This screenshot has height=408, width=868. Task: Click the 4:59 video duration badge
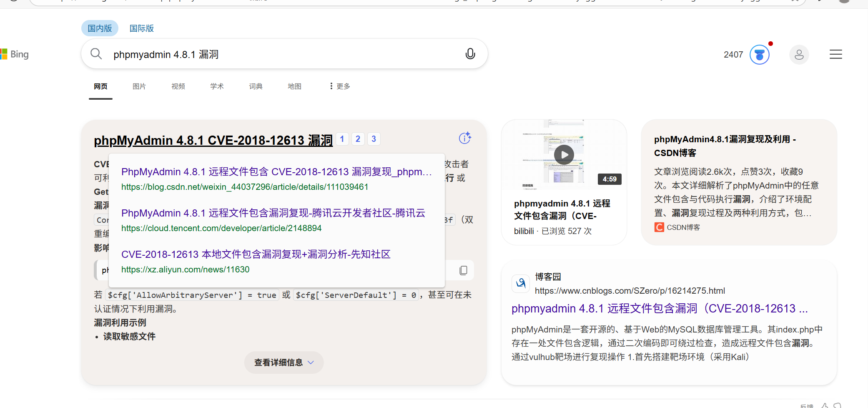pos(610,179)
